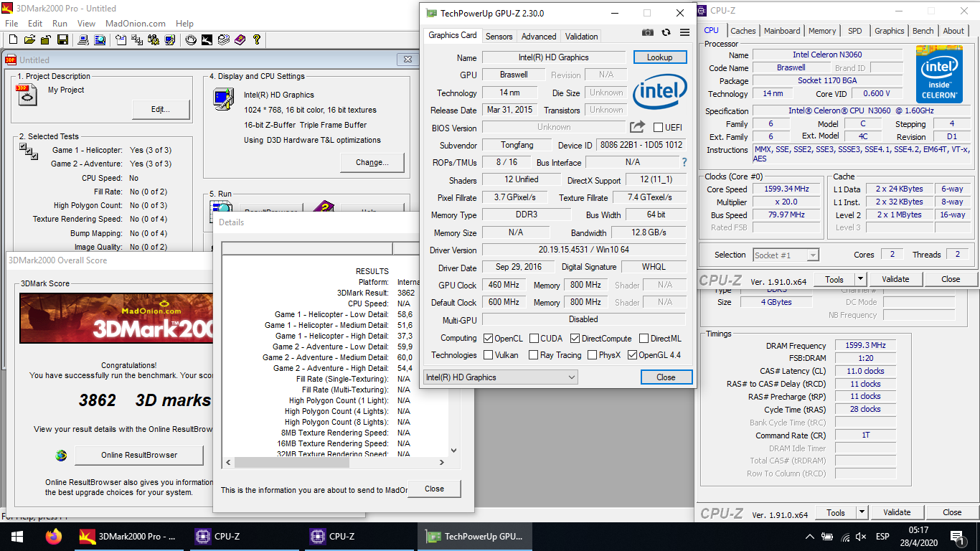This screenshot has width=980, height=551.
Task: Click Edit... in Project Description
Action: click(161, 110)
